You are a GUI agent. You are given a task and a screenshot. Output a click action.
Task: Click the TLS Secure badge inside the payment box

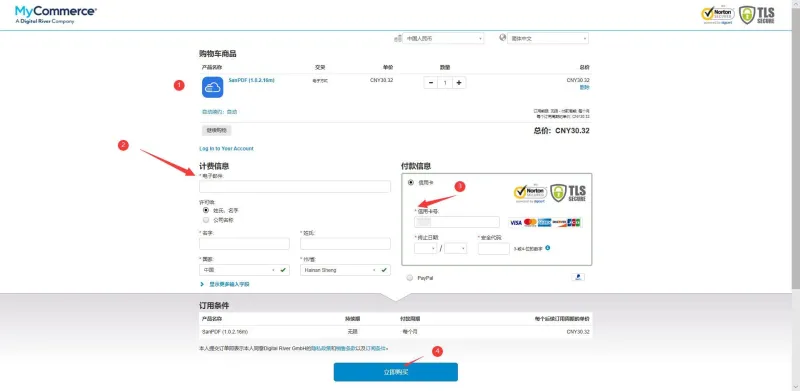568,193
